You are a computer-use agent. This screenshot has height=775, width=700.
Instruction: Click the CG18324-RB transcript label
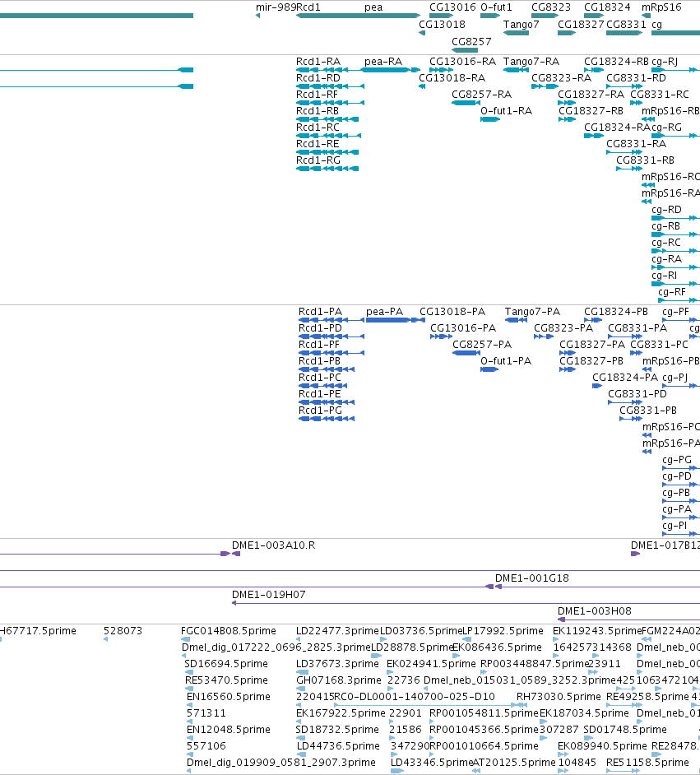click(x=617, y=62)
